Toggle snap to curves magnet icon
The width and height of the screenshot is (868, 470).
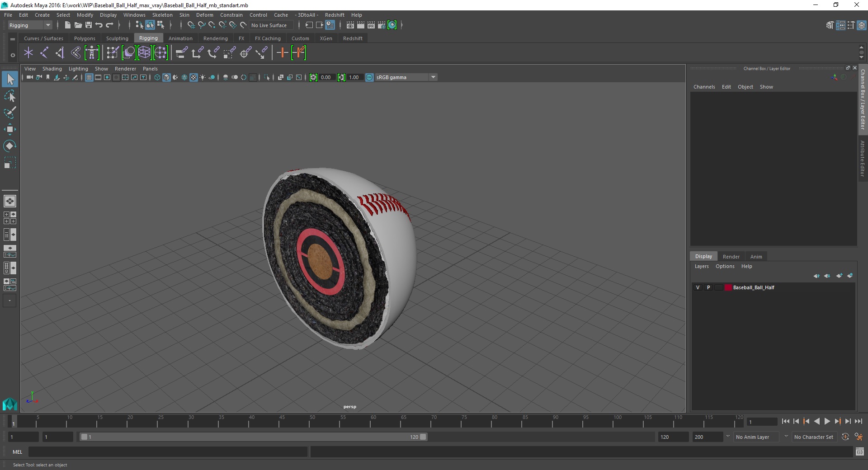tap(202, 25)
